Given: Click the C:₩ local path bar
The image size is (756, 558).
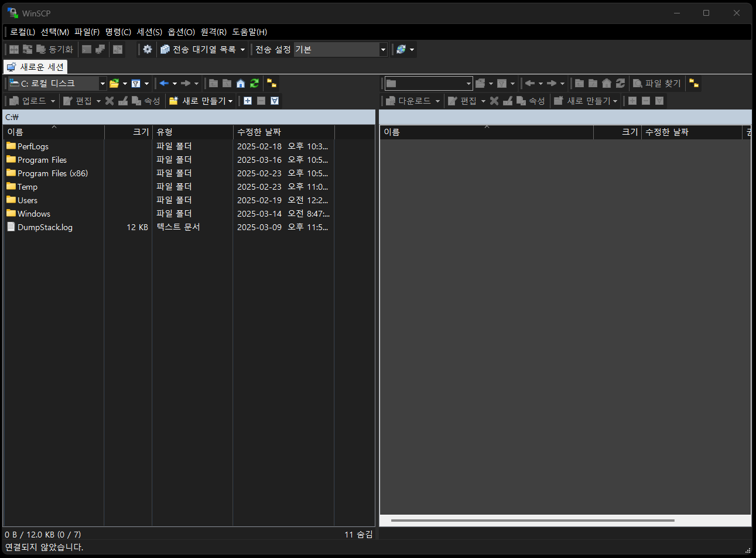Looking at the screenshot, I should (189, 117).
